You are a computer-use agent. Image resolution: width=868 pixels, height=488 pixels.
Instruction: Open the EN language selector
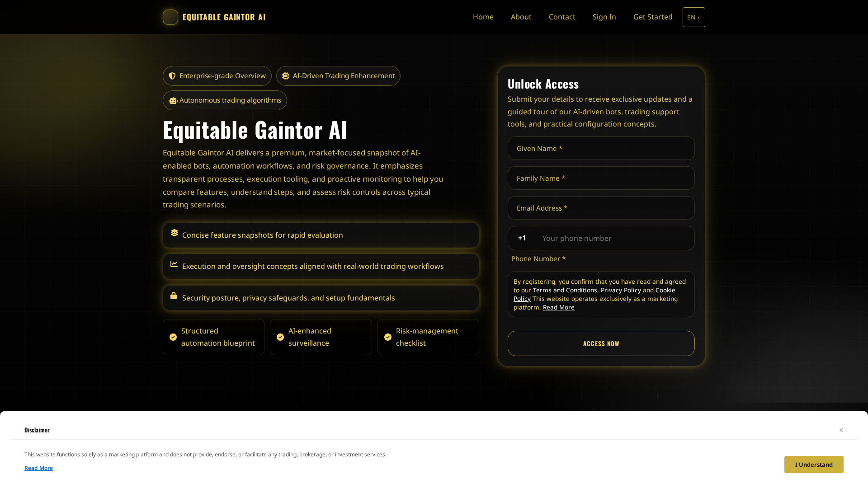click(x=693, y=17)
